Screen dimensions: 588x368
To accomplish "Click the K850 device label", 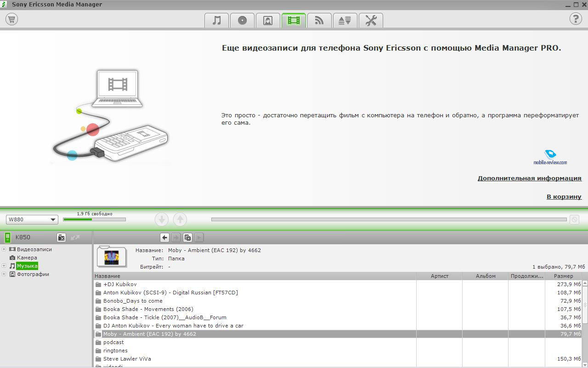I will tap(23, 237).
